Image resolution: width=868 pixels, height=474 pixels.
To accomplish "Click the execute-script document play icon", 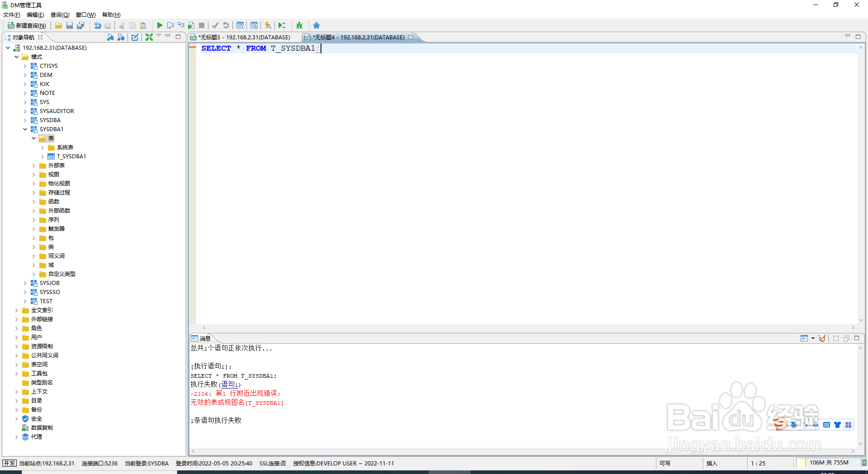I will 191,25.
